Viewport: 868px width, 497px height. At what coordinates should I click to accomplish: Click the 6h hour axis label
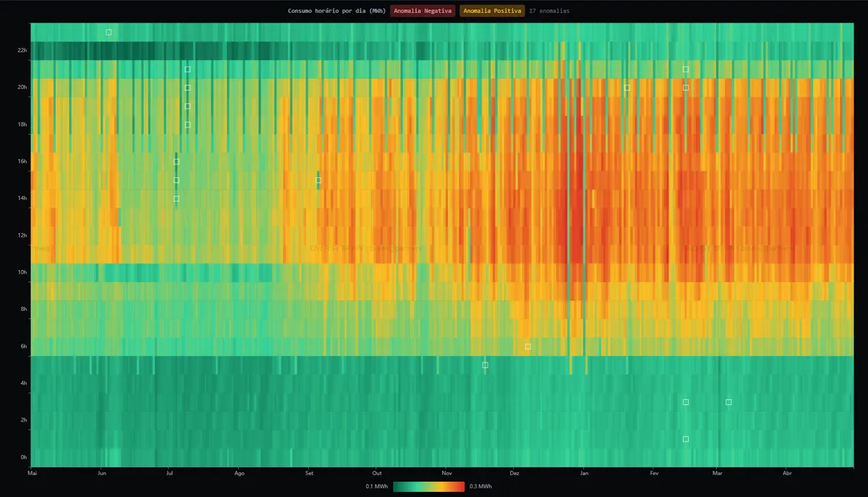[x=24, y=347]
